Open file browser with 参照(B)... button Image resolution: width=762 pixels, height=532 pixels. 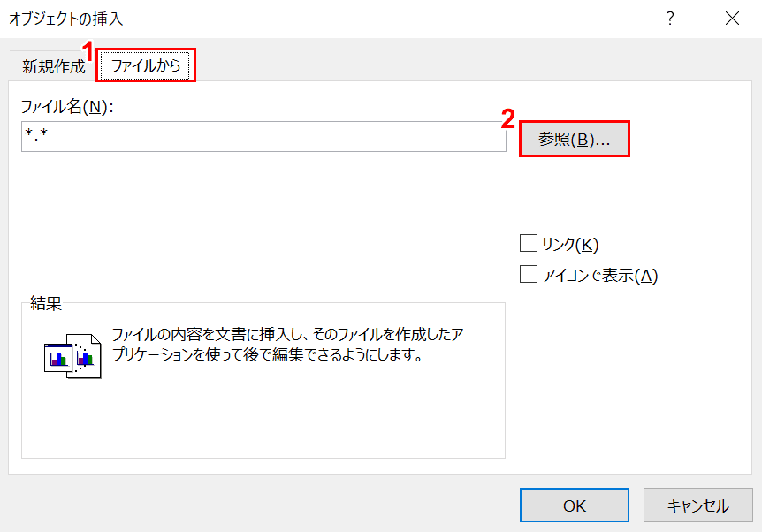[x=574, y=140]
